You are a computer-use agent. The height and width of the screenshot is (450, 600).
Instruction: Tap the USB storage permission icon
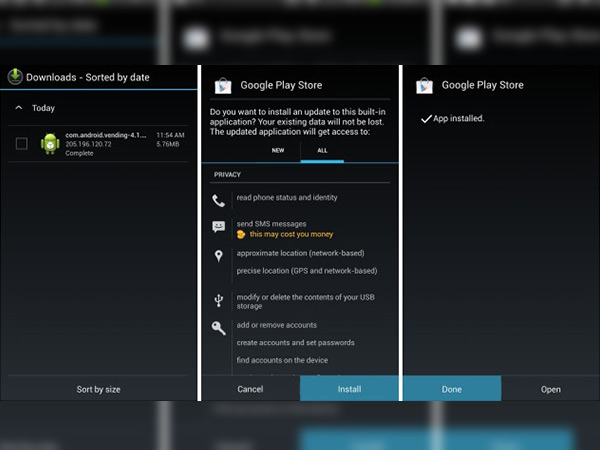[x=218, y=300]
